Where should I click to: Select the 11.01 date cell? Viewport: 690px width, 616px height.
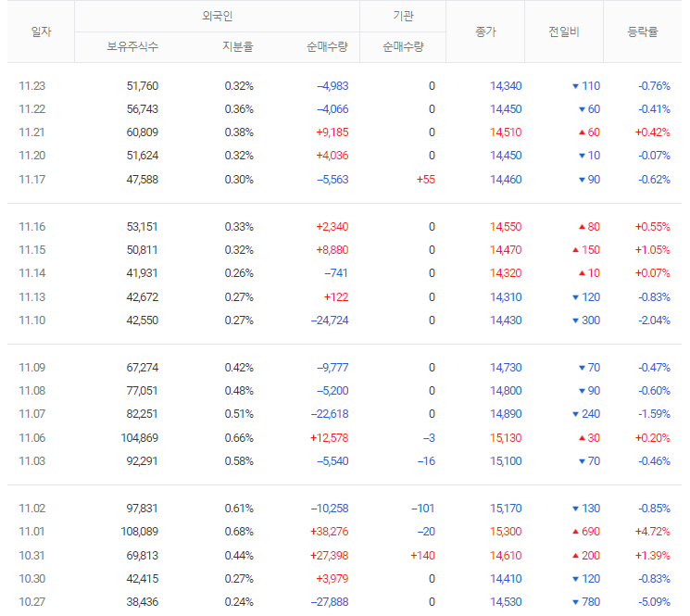click(32, 532)
